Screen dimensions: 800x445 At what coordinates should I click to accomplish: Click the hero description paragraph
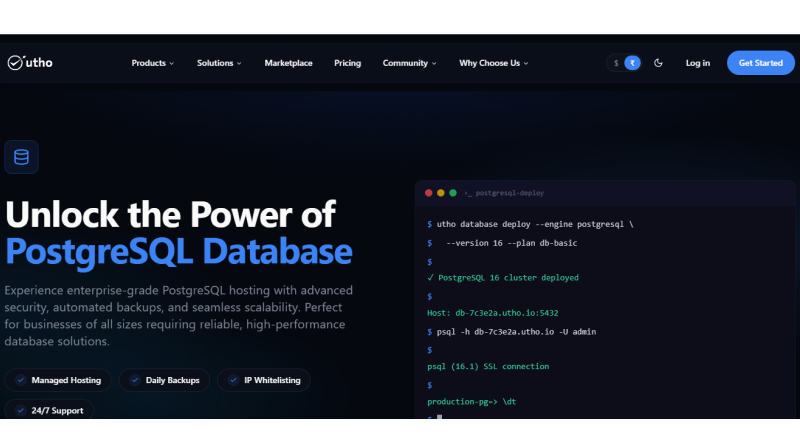click(x=179, y=316)
